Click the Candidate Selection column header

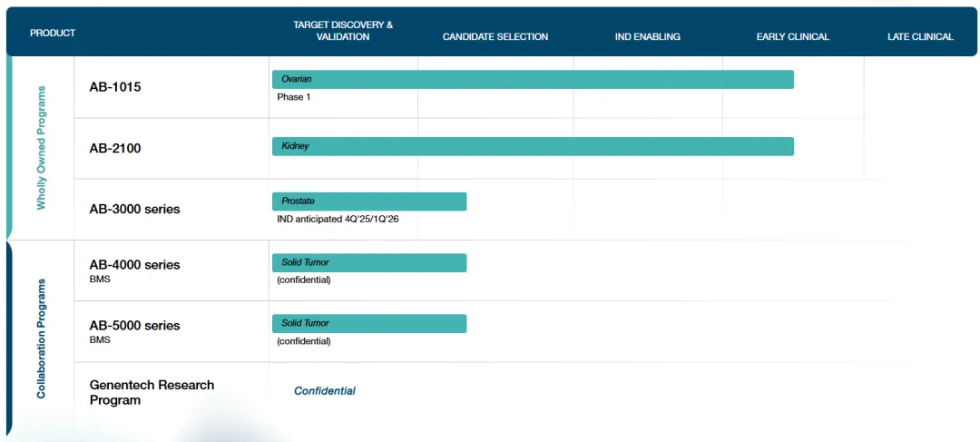pyautogui.click(x=495, y=37)
